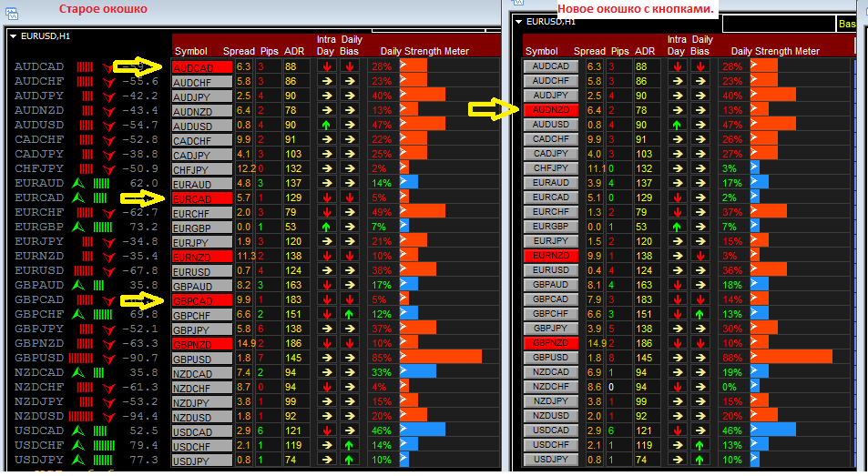
Task: Toggle the red GBPNZD button in new window
Action: pyautogui.click(x=551, y=343)
